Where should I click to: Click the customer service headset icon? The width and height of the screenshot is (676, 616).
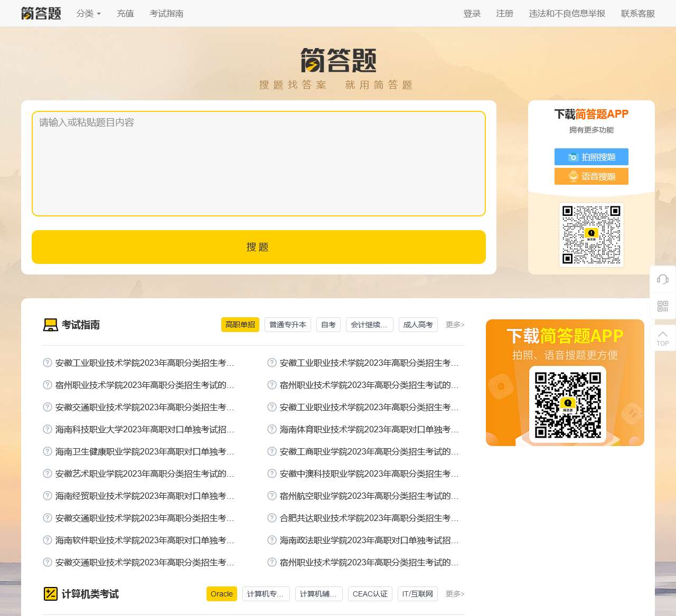point(663,279)
